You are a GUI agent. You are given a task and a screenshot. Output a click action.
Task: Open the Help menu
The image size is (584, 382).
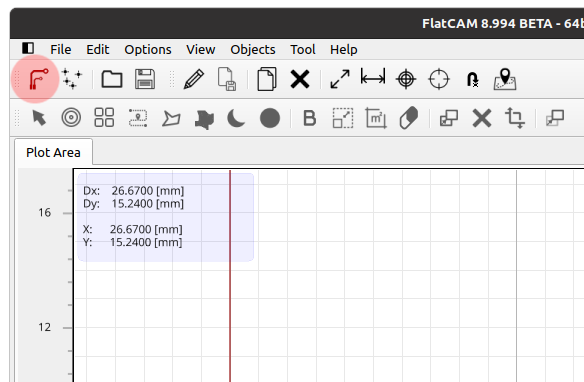click(x=343, y=49)
